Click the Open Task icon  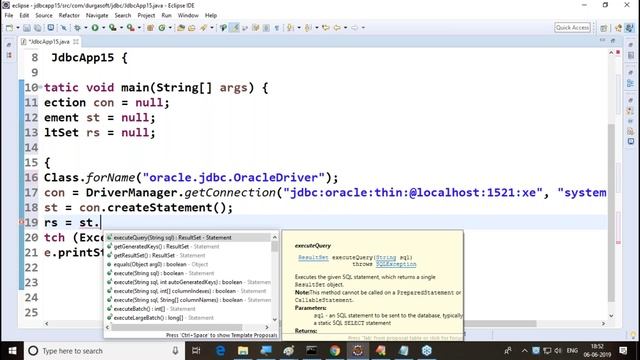192,28
